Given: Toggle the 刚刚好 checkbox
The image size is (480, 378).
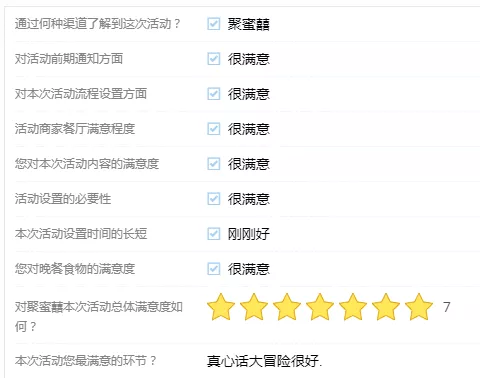Looking at the screenshot, I should coord(214,234).
